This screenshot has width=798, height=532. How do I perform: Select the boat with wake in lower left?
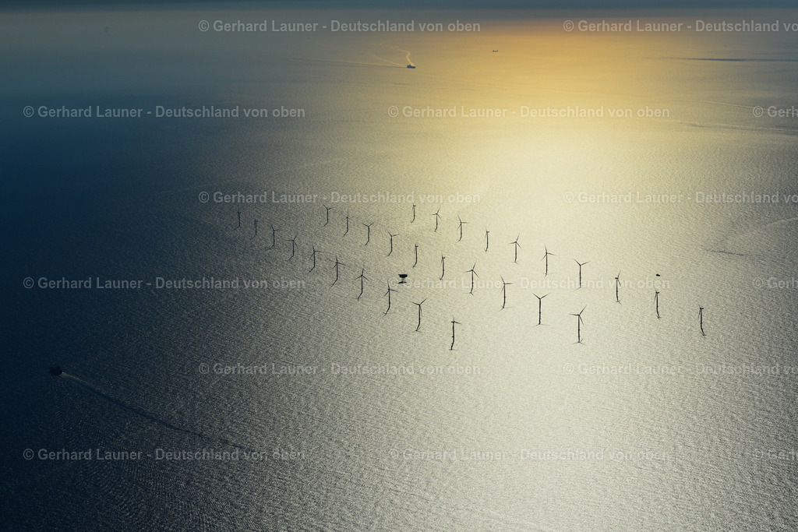pyautogui.click(x=57, y=370)
